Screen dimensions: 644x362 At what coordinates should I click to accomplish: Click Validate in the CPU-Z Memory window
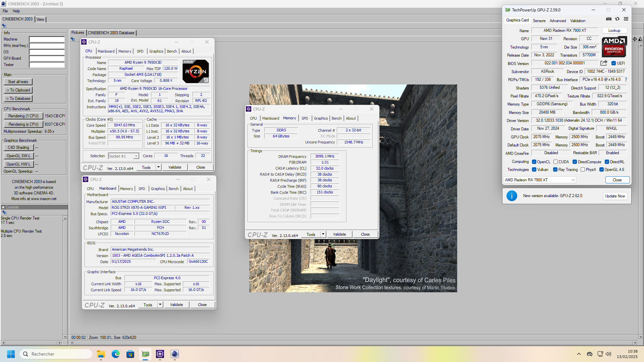(x=339, y=234)
